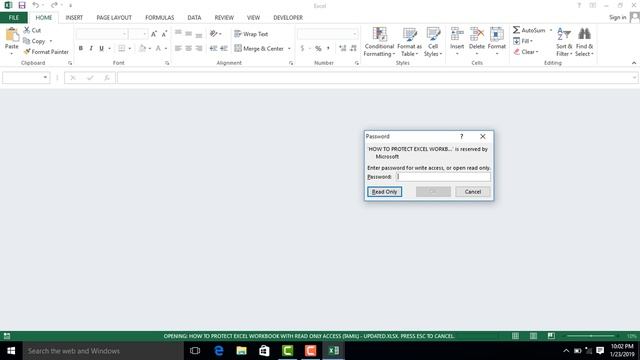Toggle Bold formatting
Image resolution: width=640 pixels, height=360 pixels.
click(x=80, y=48)
